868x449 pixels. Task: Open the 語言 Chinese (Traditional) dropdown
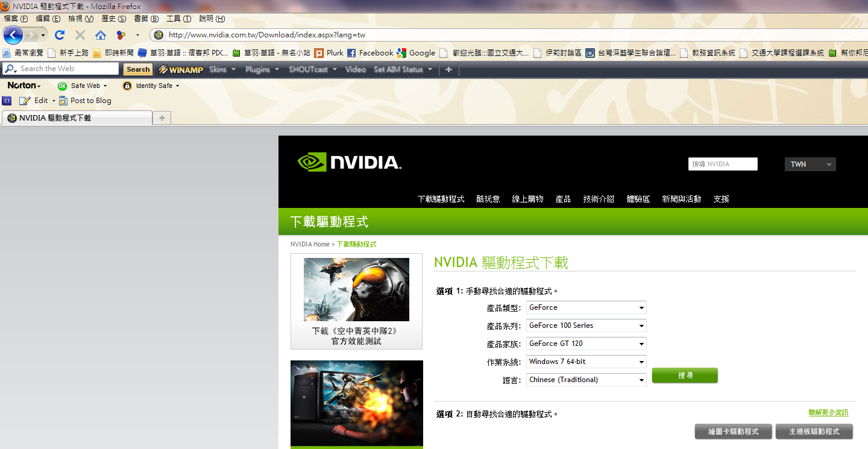586,380
